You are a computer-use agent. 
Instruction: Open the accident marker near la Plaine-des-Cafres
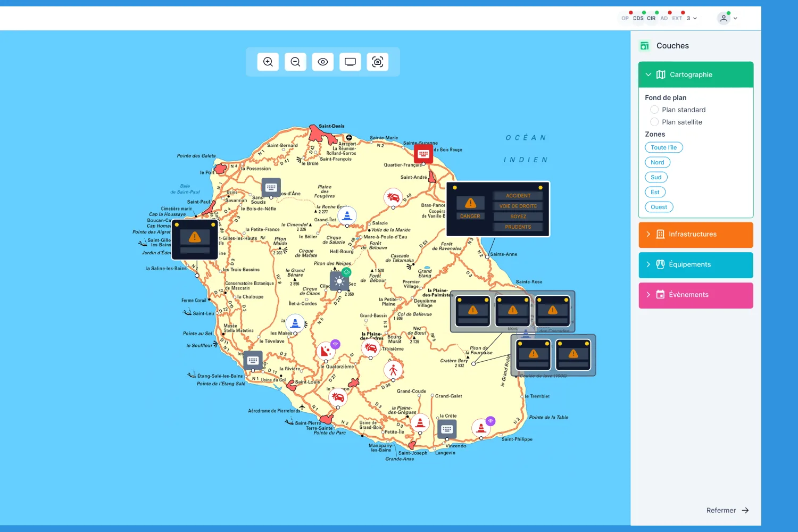coord(371,348)
